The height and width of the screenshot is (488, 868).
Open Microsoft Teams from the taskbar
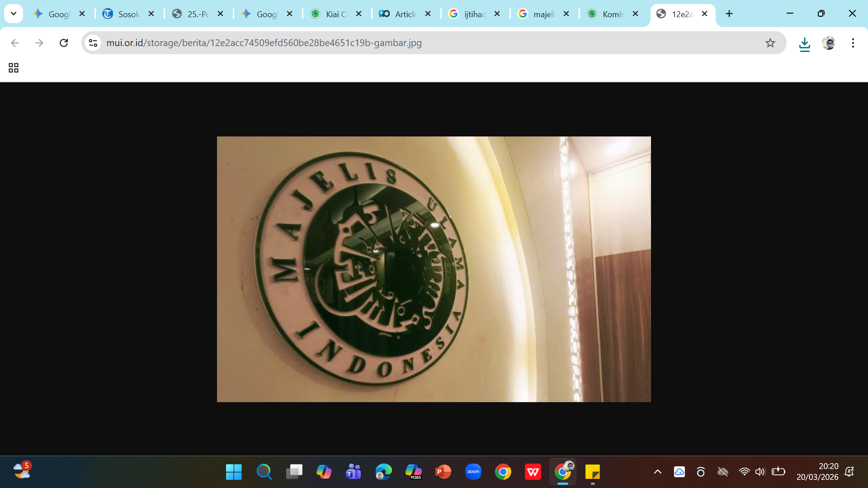(x=354, y=472)
